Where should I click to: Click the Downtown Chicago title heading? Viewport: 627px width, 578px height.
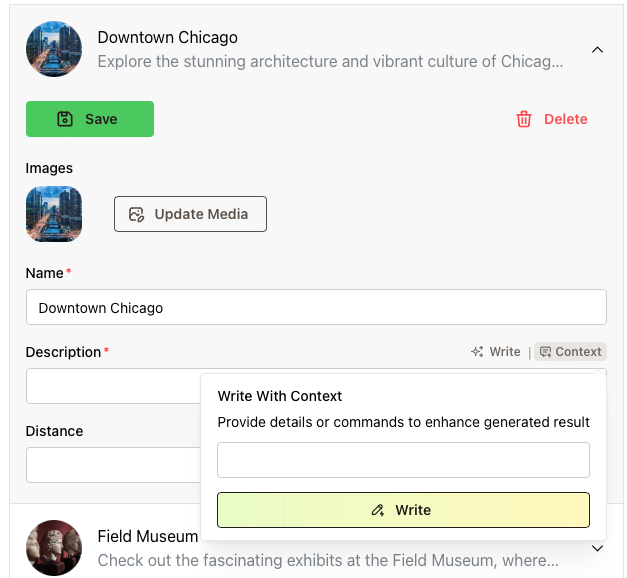[x=167, y=38]
